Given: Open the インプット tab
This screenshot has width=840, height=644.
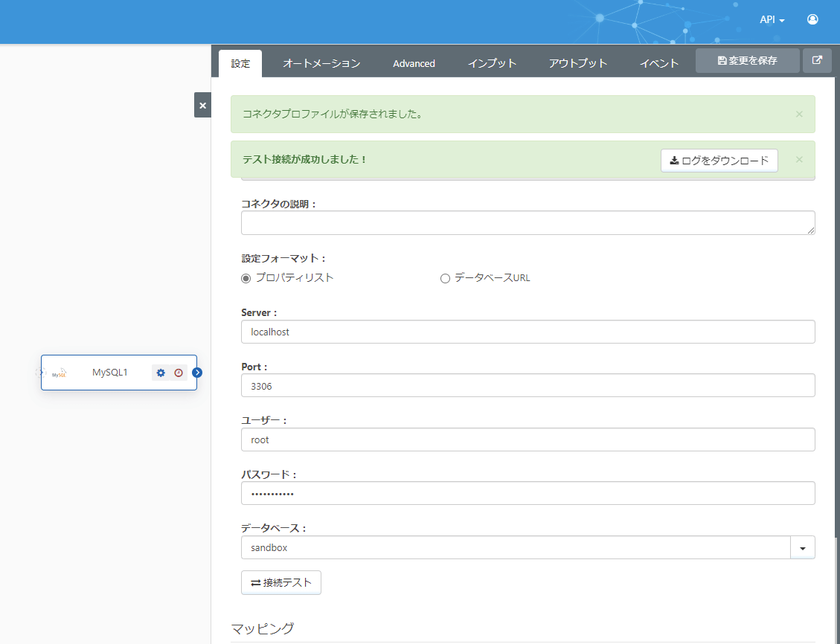Looking at the screenshot, I should click(x=492, y=63).
